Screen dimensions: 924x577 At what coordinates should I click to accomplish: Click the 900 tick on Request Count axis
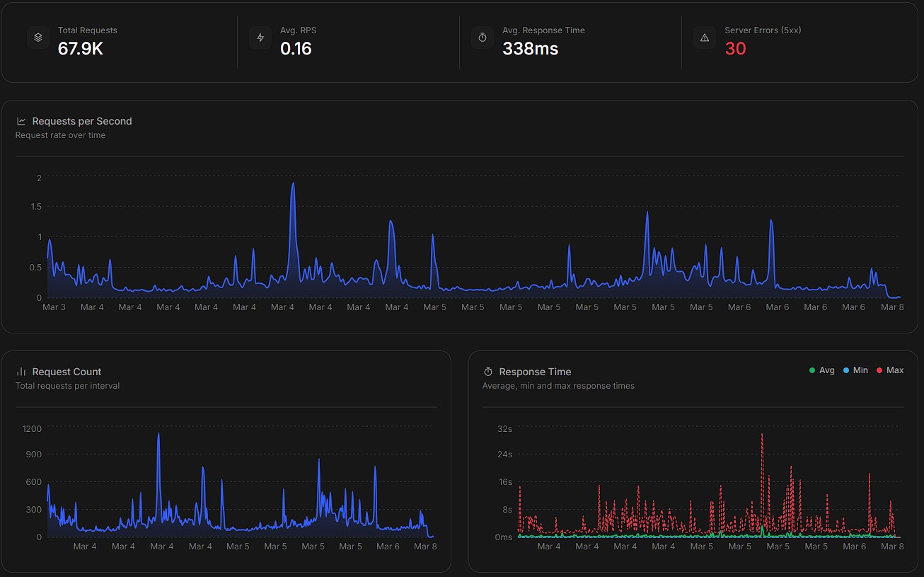pos(34,455)
